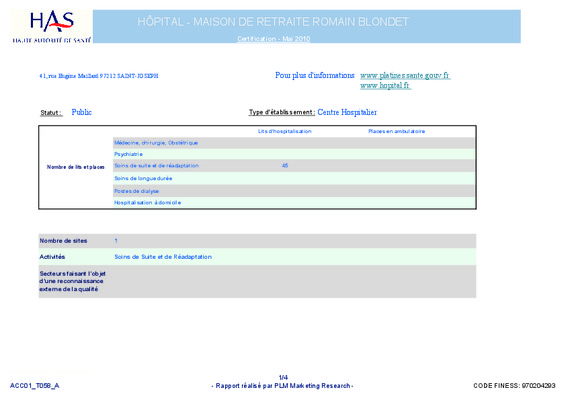Click the Soins de Suite et de Réadaptation activity
Viewport: 566px width, 400px height.
tap(163, 257)
